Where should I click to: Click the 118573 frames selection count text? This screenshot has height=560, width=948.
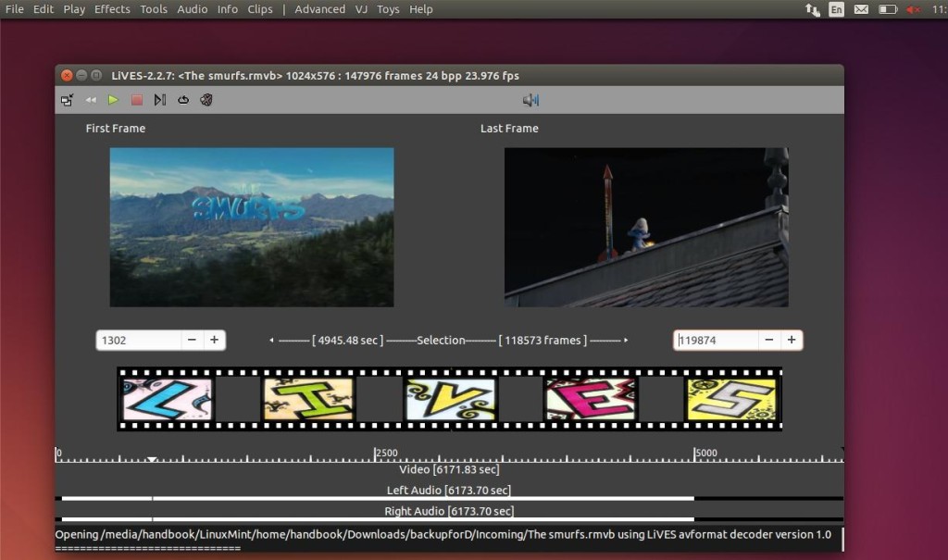click(x=543, y=341)
